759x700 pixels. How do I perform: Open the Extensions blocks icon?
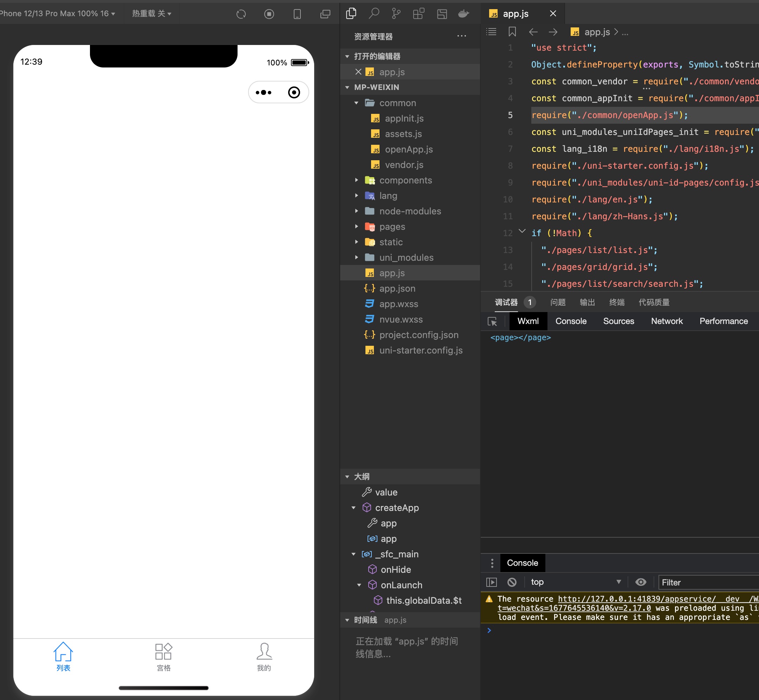(x=419, y=14)
